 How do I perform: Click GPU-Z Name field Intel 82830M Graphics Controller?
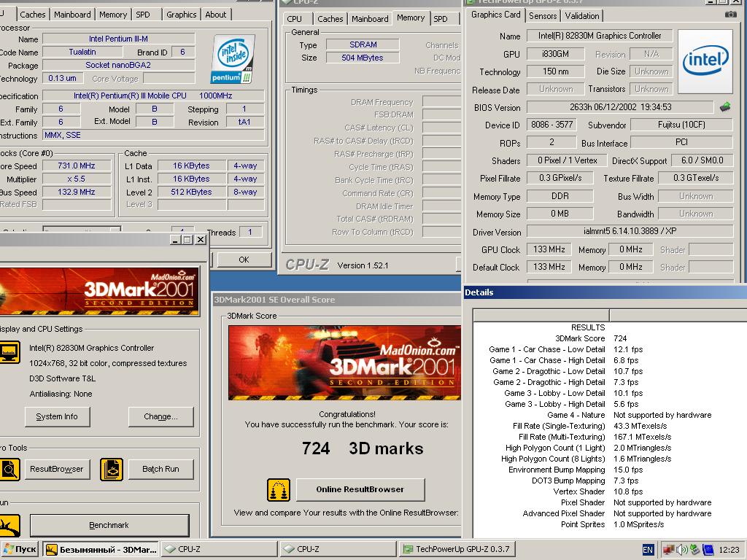point(600,36)
